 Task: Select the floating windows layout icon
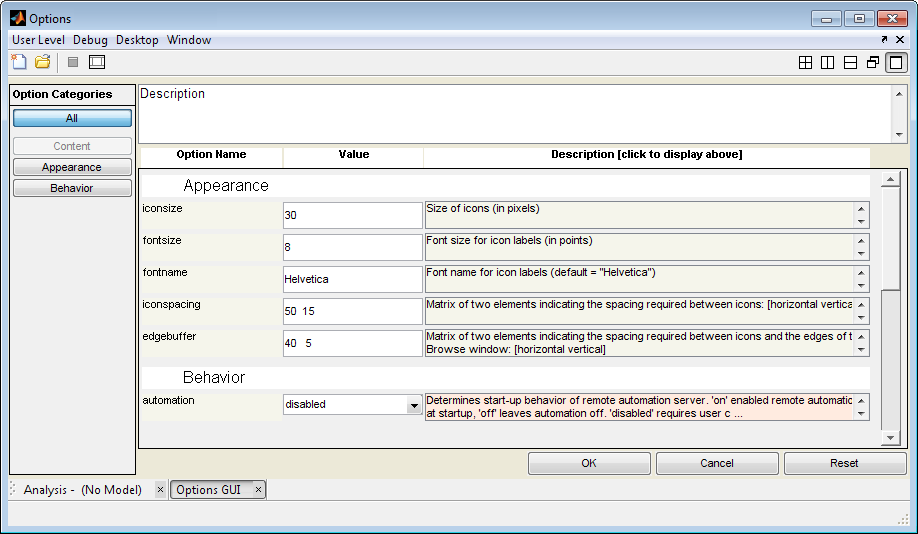pos(873,63)
